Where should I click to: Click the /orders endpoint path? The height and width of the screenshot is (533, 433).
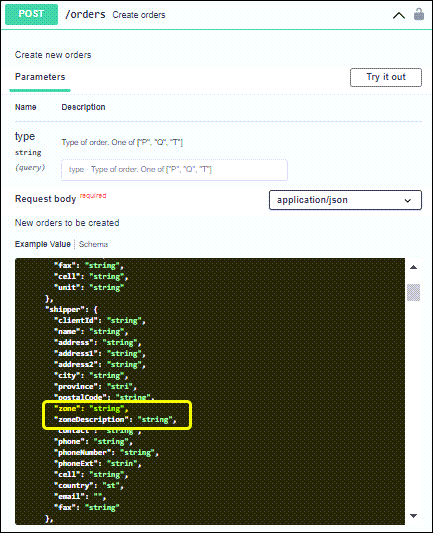click(x=85, y=14)
